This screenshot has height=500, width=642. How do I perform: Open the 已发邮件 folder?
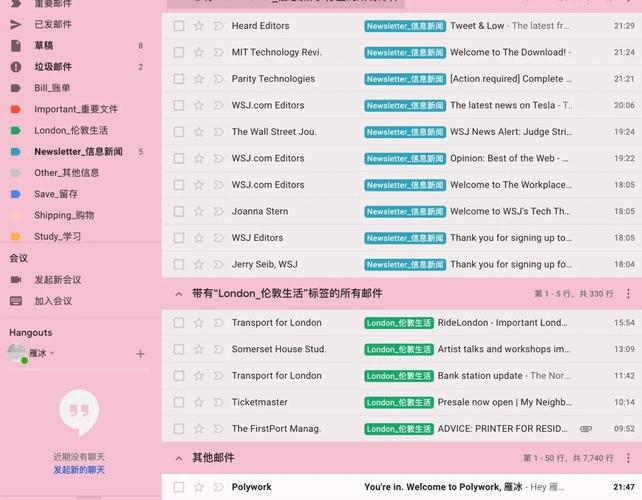click(x=53, y=25)
